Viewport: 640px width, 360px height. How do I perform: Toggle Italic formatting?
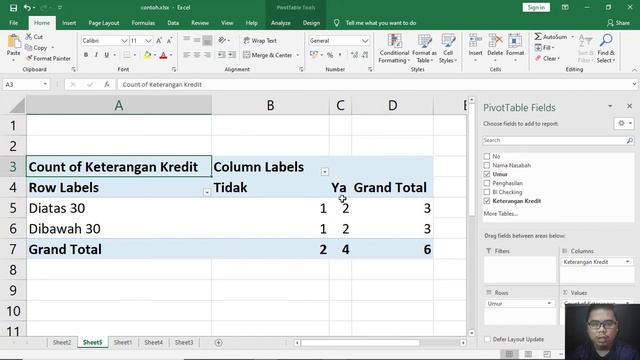(96, 55)
